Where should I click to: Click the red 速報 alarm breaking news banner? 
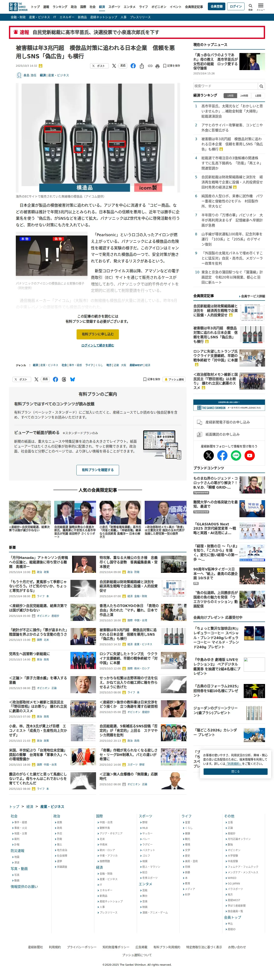137,32
